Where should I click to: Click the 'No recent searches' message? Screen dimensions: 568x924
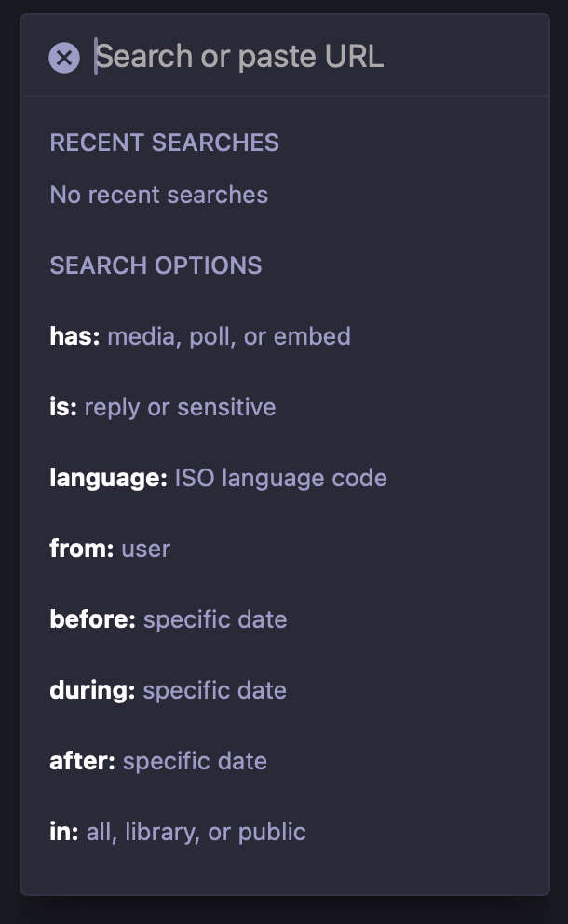coord(159,195)
